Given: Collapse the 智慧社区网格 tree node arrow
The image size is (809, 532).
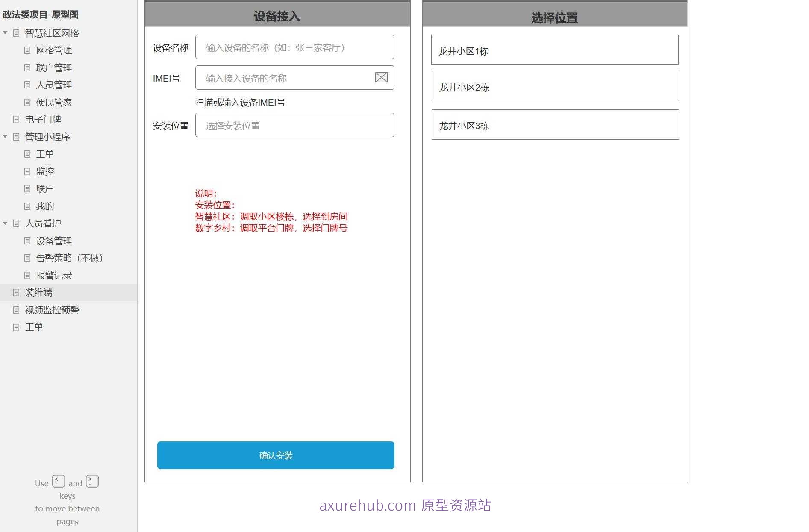Looking at the screenshot, I should (x=5, y=33).
